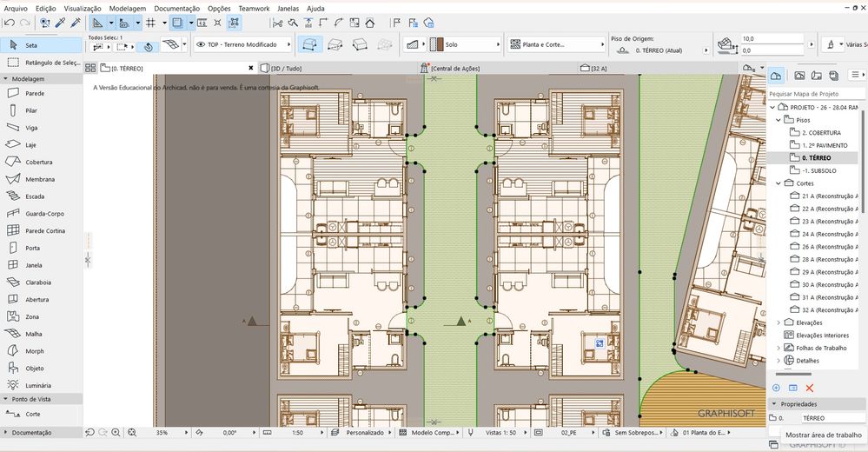This screenshot has height=452, width=868.
Task: Open the Documentação menu
Action: pos(176,8)
